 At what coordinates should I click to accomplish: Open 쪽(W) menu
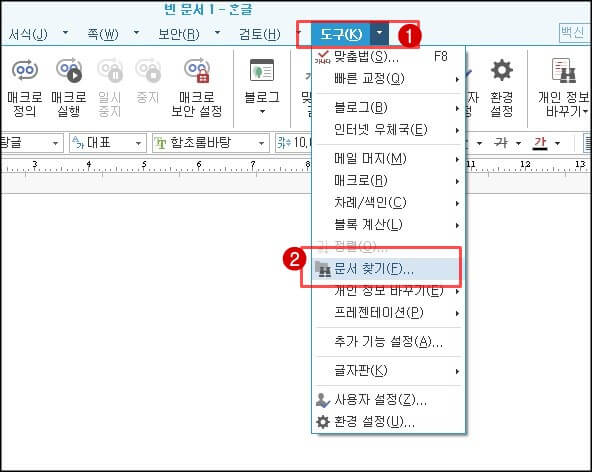pyautogui.click(x=103, y=34)
